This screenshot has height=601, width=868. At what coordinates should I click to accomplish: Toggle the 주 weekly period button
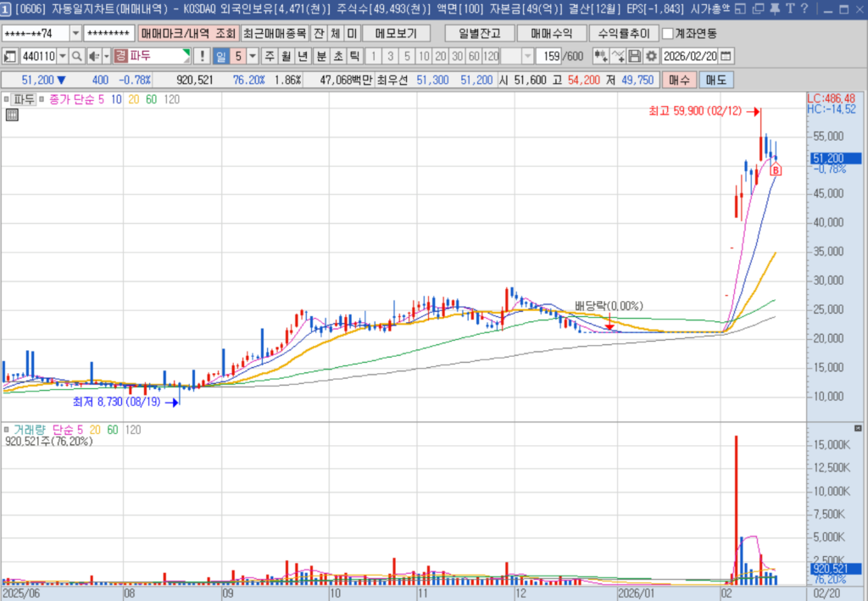click(x=270, y=56)
